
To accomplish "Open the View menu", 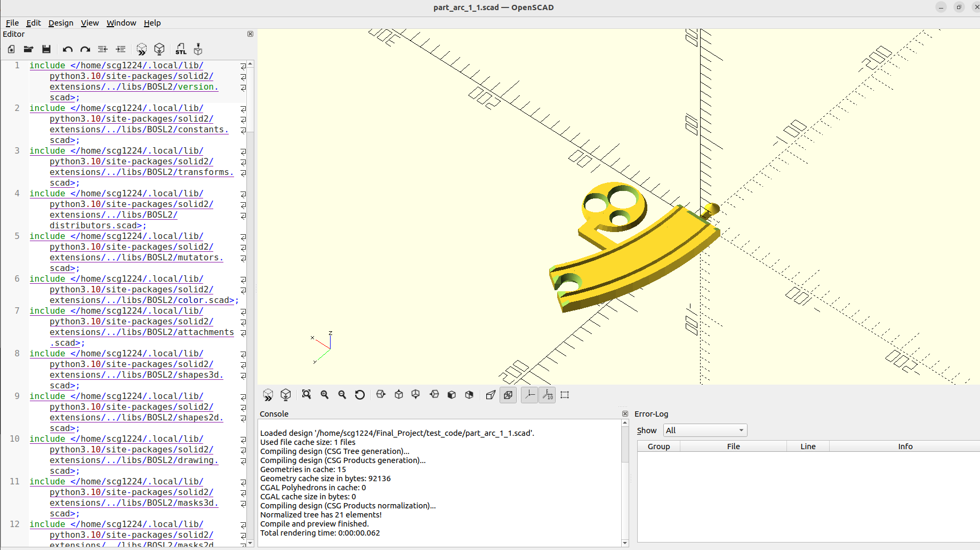I will (90, 23).
